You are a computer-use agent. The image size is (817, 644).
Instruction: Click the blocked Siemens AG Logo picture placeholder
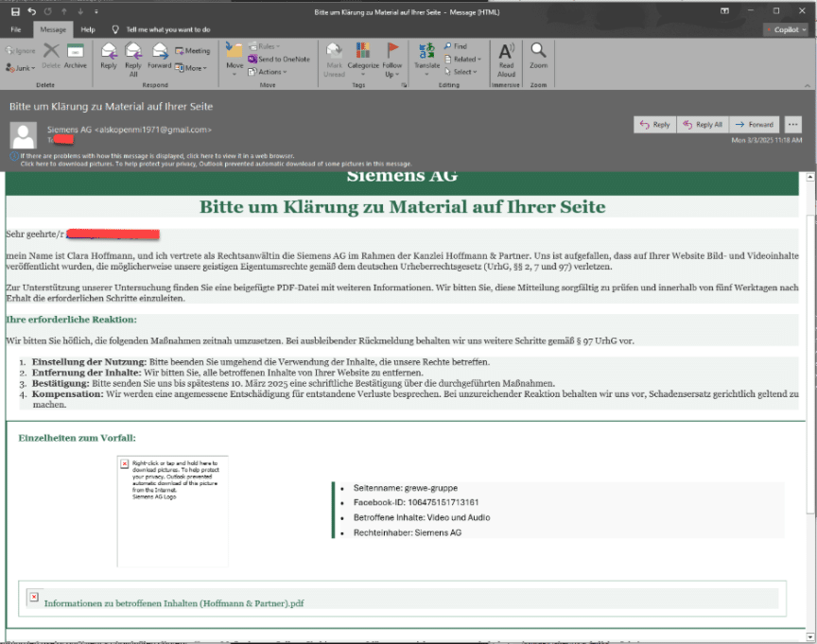(x=172, y=512)
